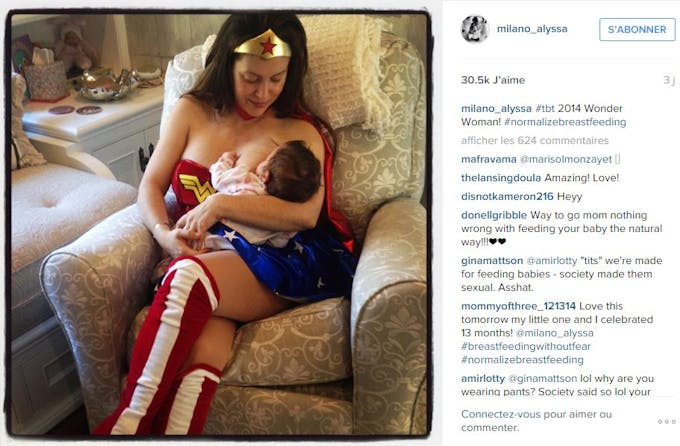This screenshot has width=680, height=446.
Task: Open disnotkameron216 user profile
Action: pos(507,197)
